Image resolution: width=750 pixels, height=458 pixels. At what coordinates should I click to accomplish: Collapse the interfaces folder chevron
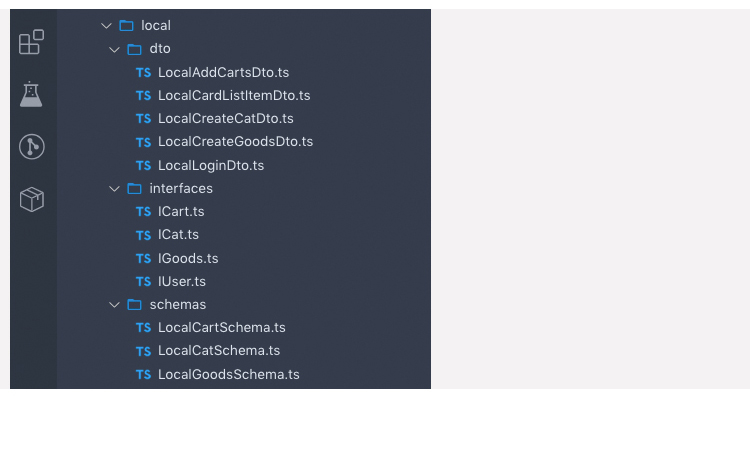[114, 189]
